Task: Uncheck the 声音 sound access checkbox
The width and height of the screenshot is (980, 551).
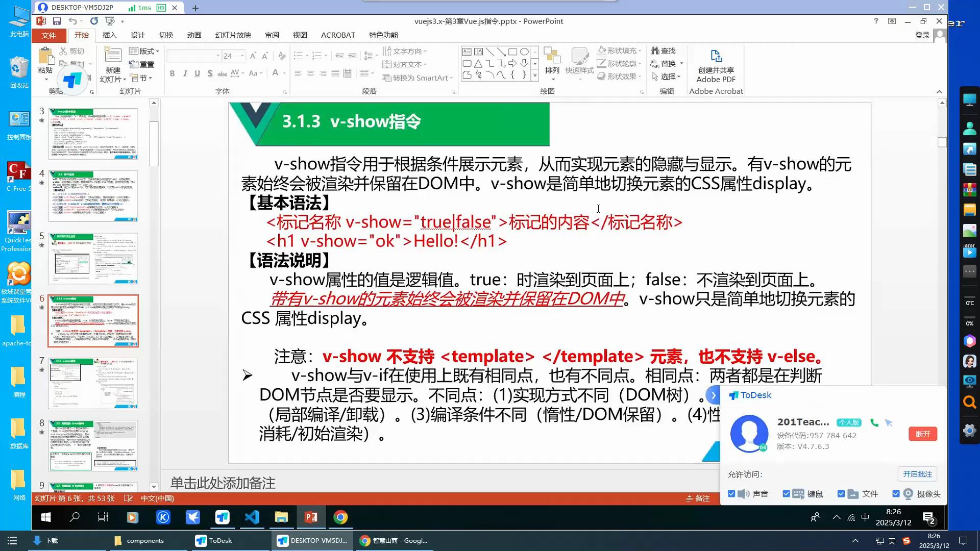Action: 731,493
